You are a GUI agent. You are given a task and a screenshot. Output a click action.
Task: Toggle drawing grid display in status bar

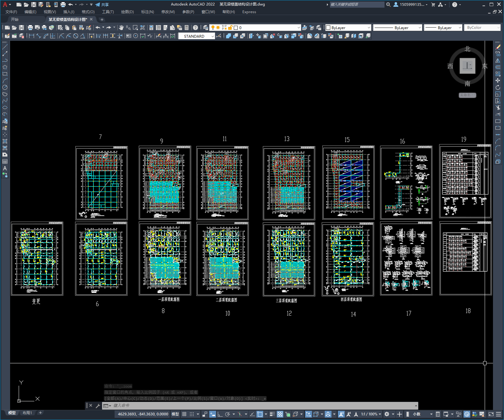click(x=184, y=414)
